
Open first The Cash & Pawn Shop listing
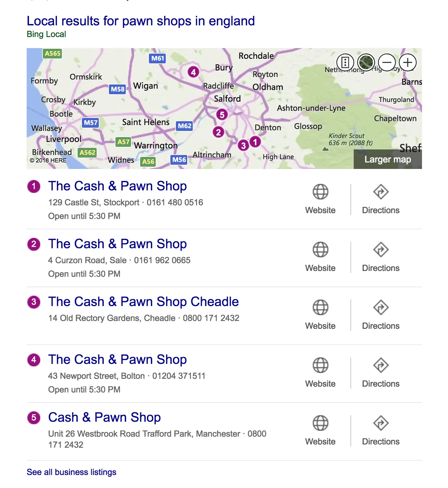pos(117,186)
